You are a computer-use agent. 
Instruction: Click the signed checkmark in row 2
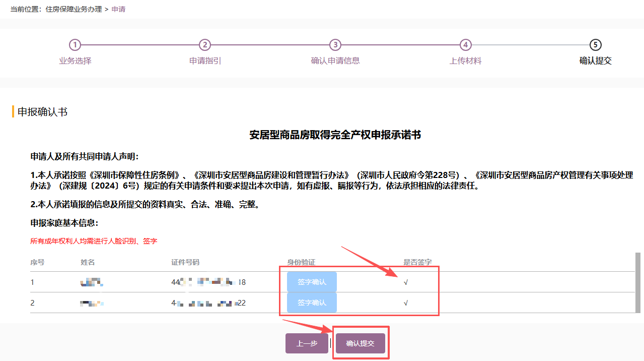click(x=406, y=303)
